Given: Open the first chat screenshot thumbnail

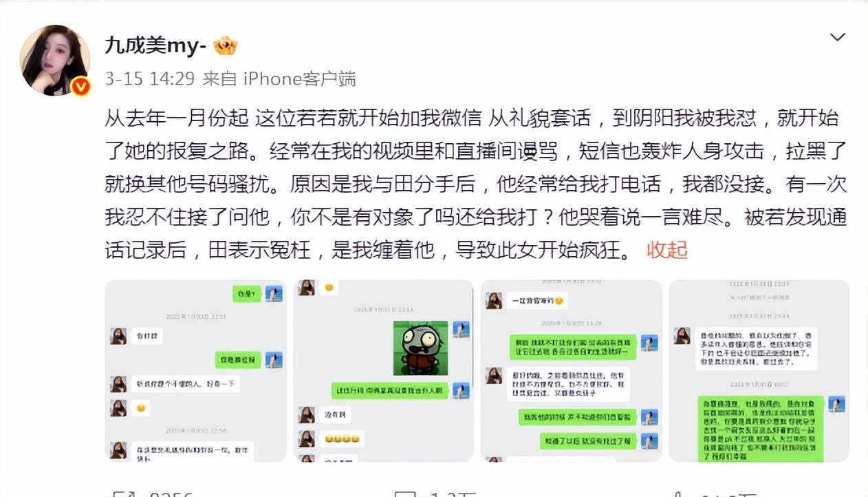Looking at the screenshot, I should pyautogui.click(x=196, y=371).
